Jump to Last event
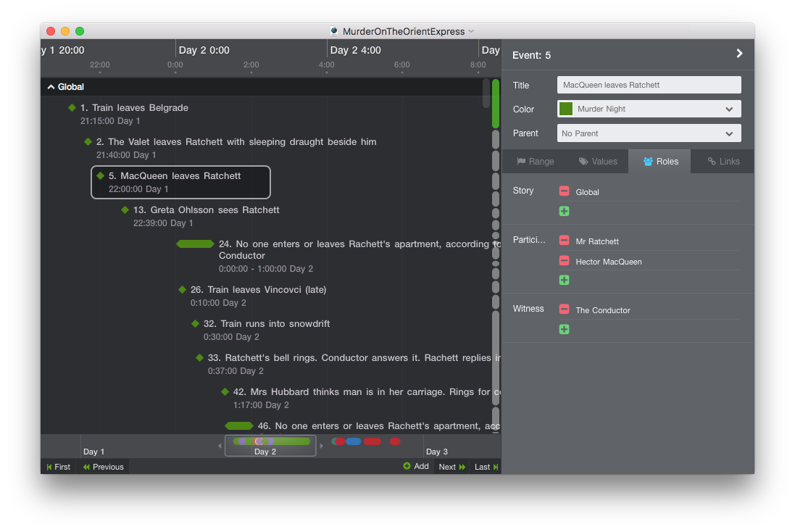 (x=486, y=467)
